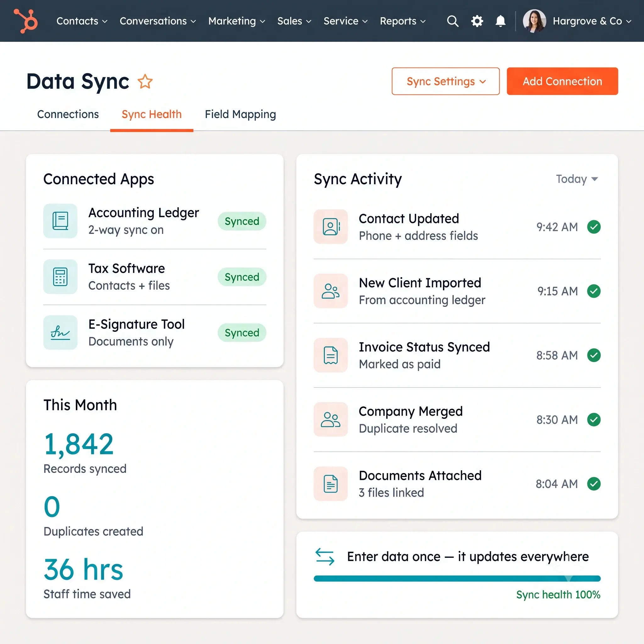This screenshot has height=644, width=644.
Task: Open the New Client Imported activity title
Action: point(420,283)
